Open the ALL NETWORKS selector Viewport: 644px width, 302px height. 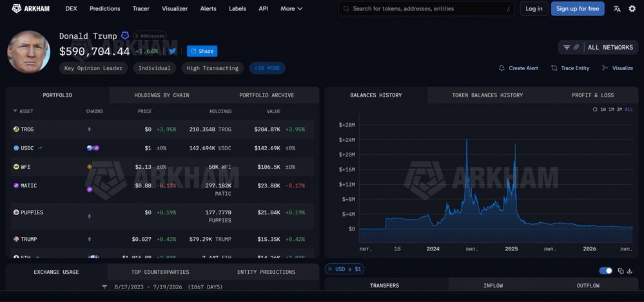610,47
